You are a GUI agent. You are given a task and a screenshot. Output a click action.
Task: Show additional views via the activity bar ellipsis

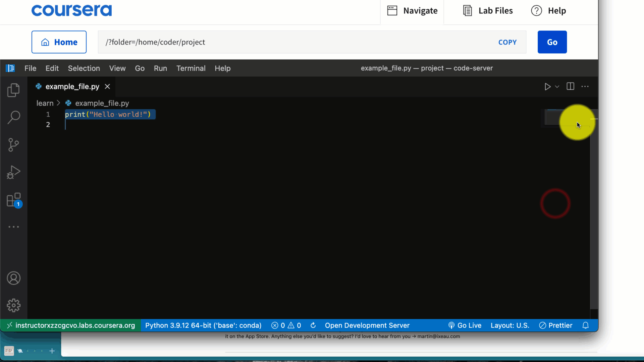13,227
